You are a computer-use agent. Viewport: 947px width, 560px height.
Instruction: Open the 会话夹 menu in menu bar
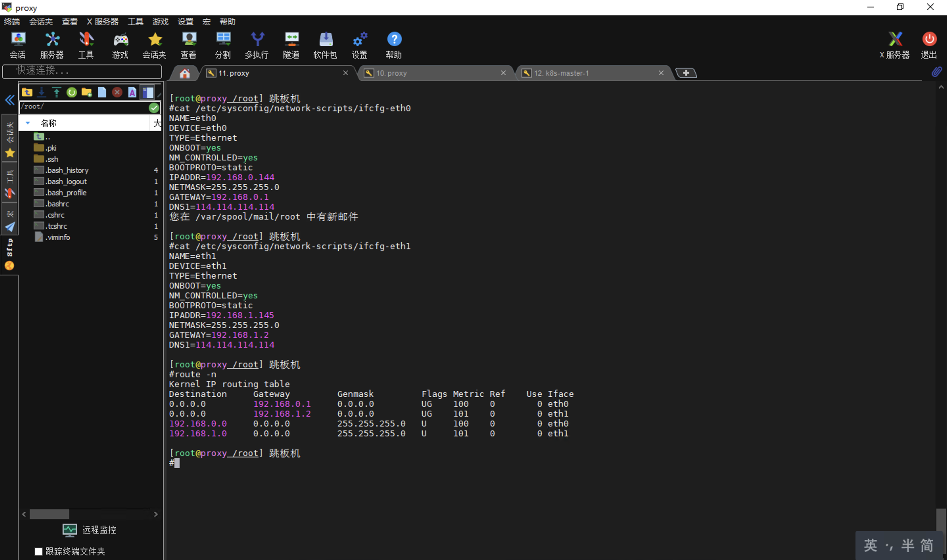point(41,21)
